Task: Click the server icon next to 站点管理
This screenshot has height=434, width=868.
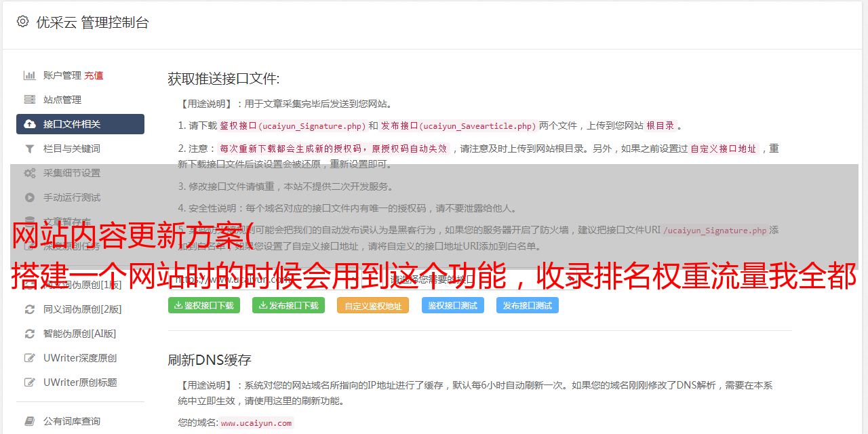Action: click(x=30, y=100)
